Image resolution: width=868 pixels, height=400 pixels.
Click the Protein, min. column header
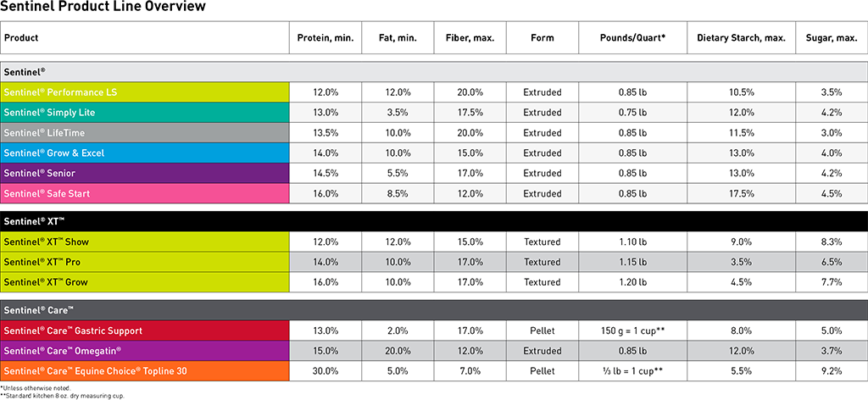pos(325,38)
